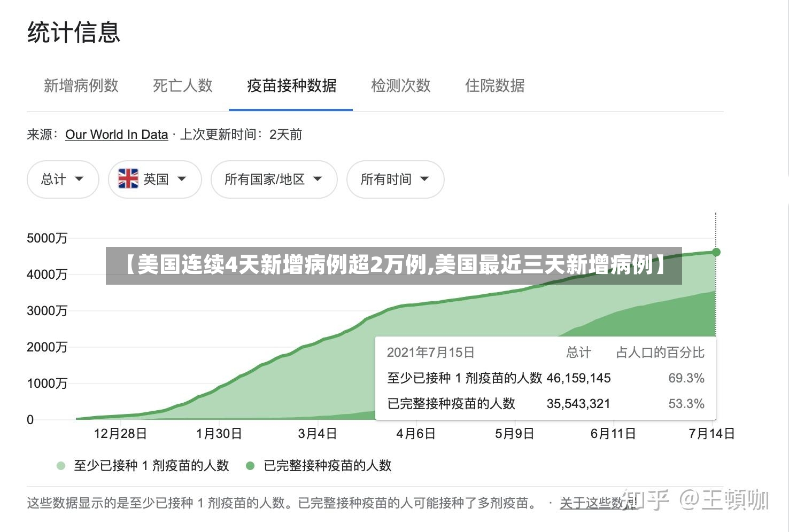Open the 关于这些数据 link
Viewport: 789px width, 532px height.
point(599,503)
